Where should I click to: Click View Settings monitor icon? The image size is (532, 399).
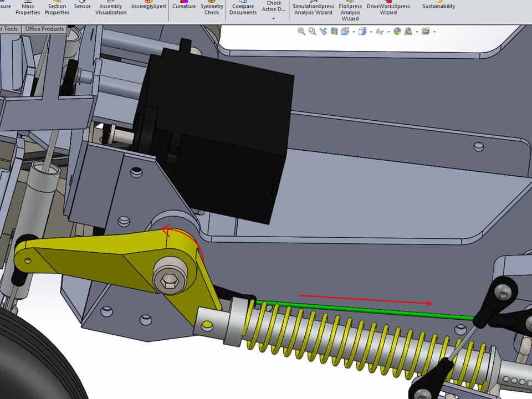[x=426, y=32]
